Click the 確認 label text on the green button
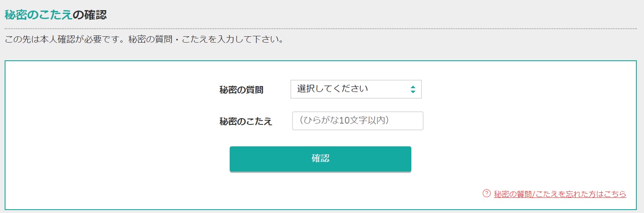Viewport: 644px width, 213px height. pos(320,159)
